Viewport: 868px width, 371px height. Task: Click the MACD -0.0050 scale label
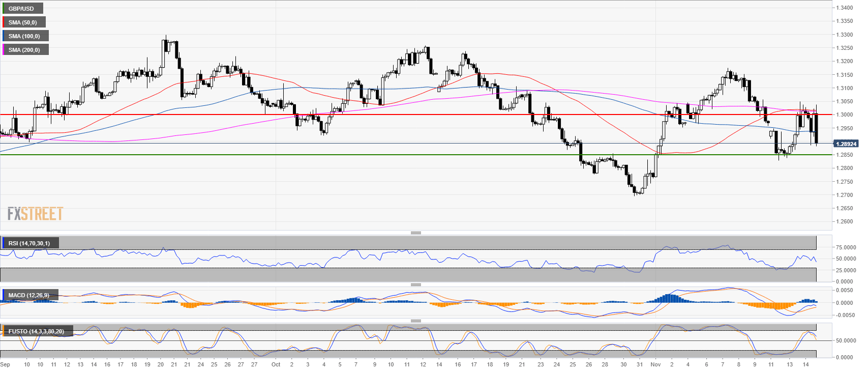(845, 315)
